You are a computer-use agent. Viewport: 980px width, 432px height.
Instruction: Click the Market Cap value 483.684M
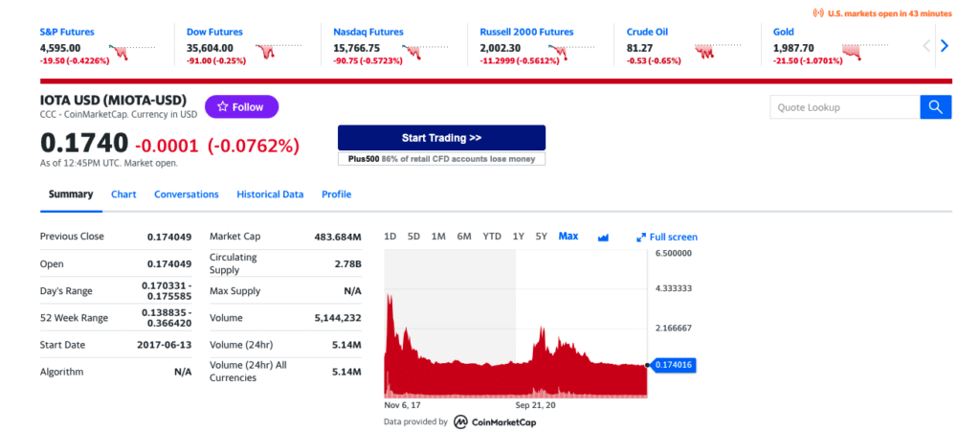[x=338, y=237]
